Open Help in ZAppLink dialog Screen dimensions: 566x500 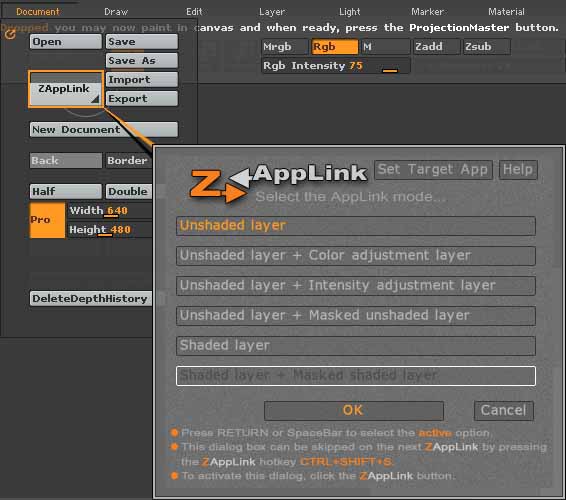[x=518, y=170]
